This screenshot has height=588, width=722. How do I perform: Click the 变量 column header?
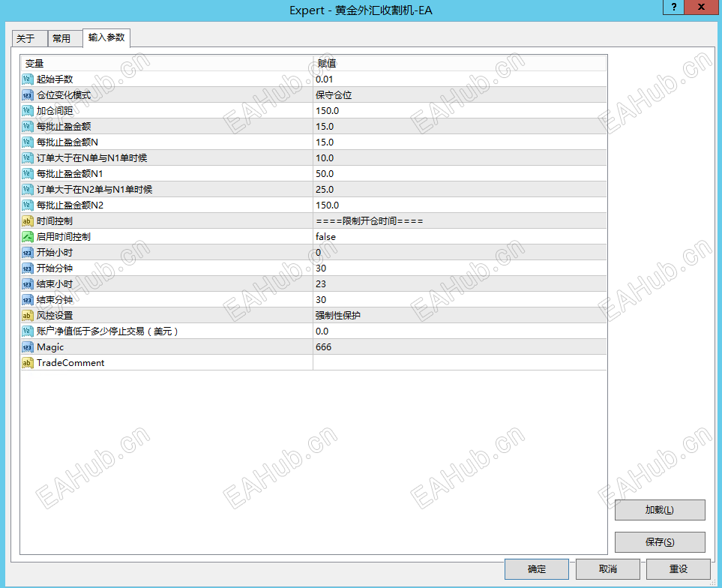point(166,64)
